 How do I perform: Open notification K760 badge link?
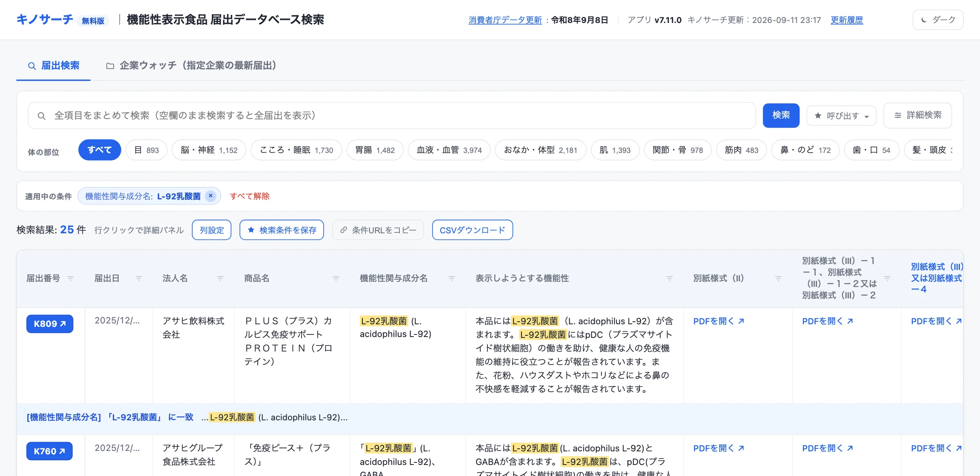[49, 451]
